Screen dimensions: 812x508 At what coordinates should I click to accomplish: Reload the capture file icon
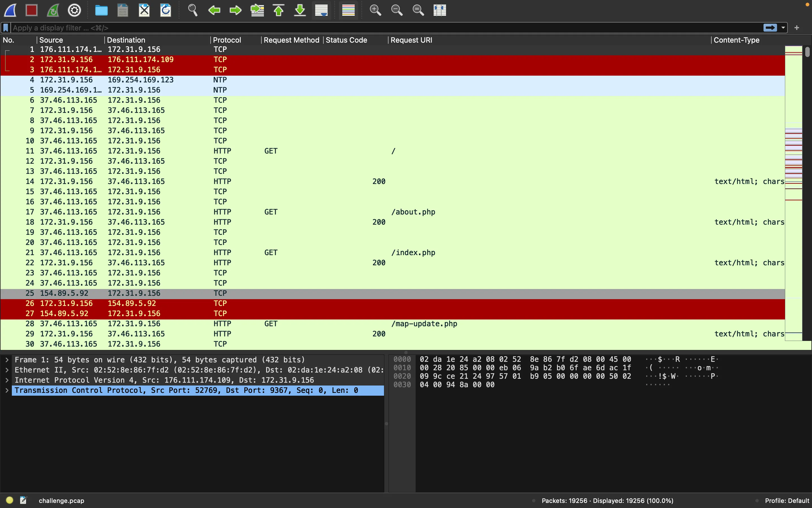(x=166, y=10)
